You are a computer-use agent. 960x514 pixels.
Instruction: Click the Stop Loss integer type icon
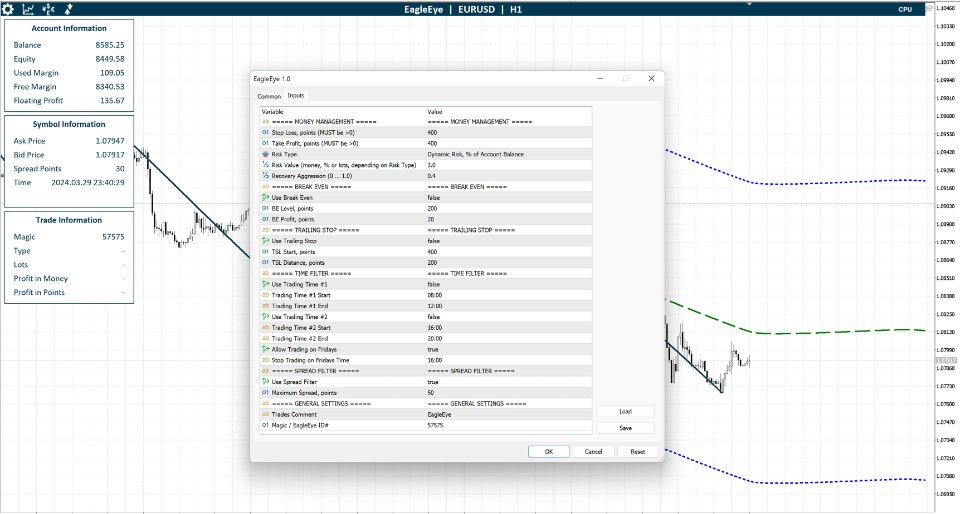click(265, 132)
